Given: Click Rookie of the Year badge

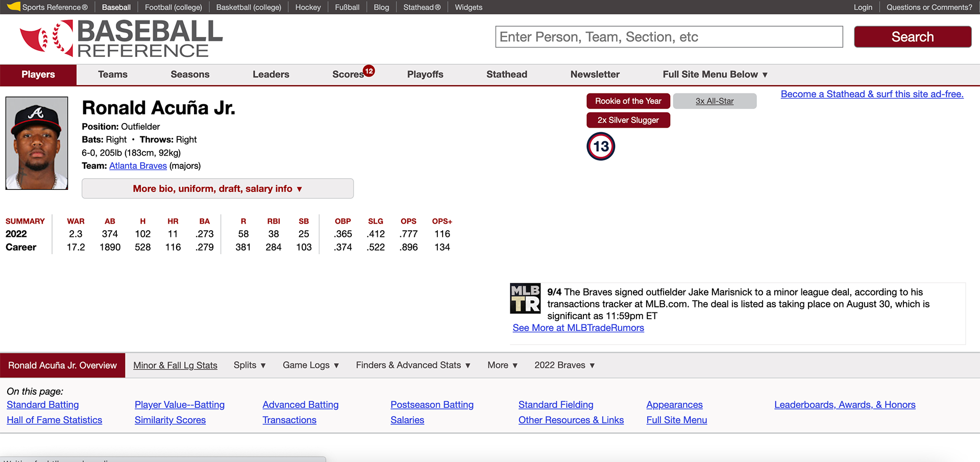Looking at the screenshot, I should (628, 101).
